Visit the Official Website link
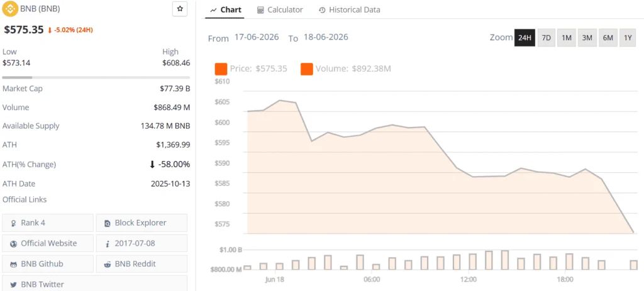The image size is (644, 291). point(48,243)
